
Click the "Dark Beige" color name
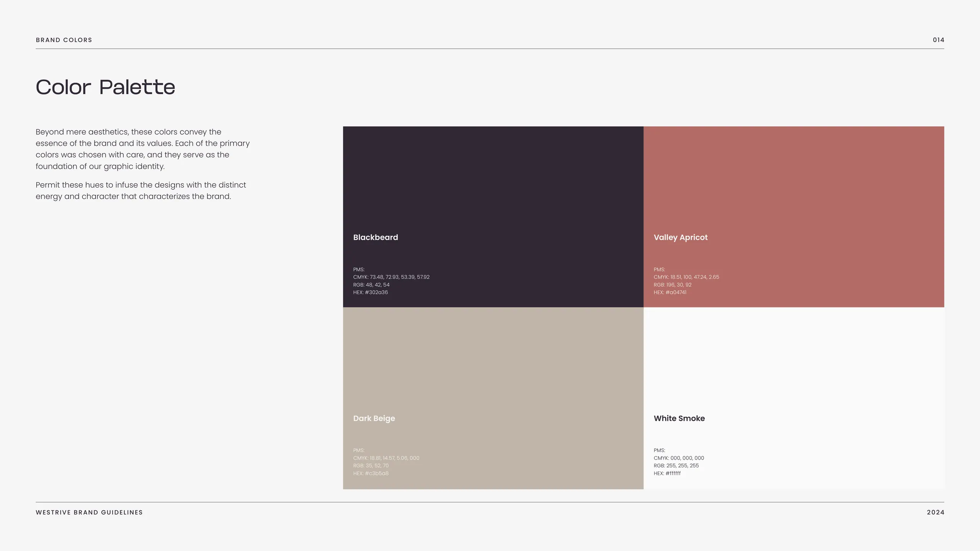click(374, 419)
